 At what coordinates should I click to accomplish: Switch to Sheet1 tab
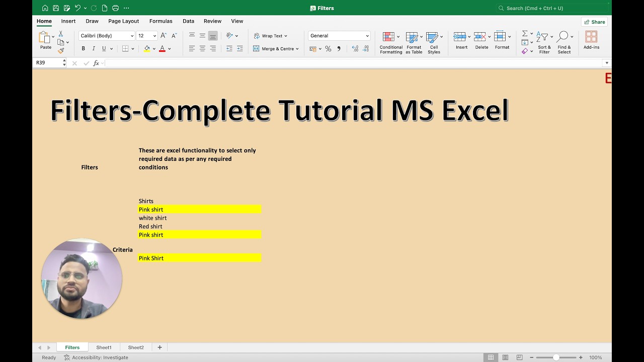point(104,347)
